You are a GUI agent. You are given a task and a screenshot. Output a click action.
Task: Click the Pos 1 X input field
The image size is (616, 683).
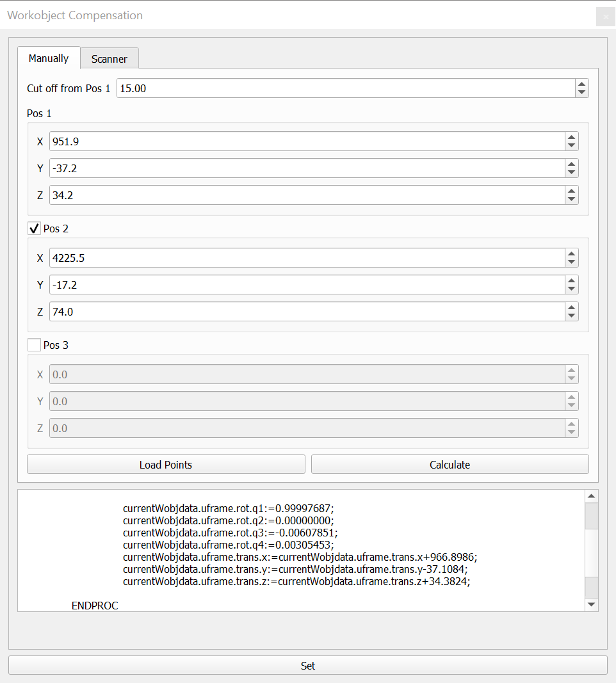click(x=306, y=141)
